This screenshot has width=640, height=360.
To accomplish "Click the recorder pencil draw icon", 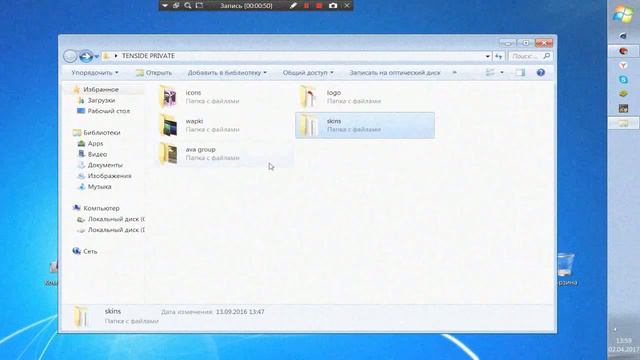I will (293, 5).
